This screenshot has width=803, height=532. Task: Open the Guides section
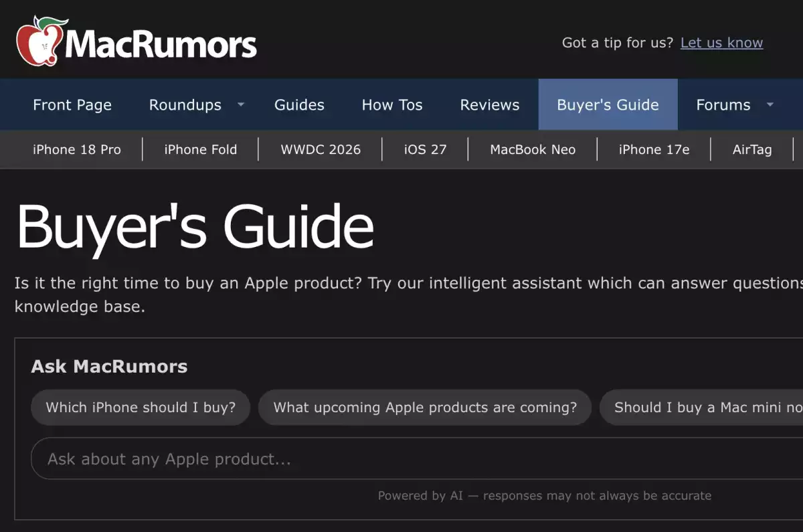(299, 105)
